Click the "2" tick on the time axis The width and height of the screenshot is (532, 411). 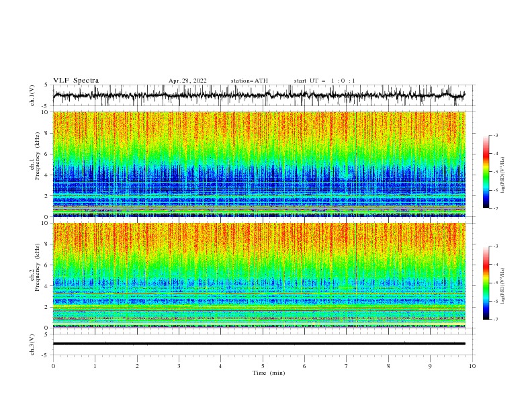pos(137,366)
